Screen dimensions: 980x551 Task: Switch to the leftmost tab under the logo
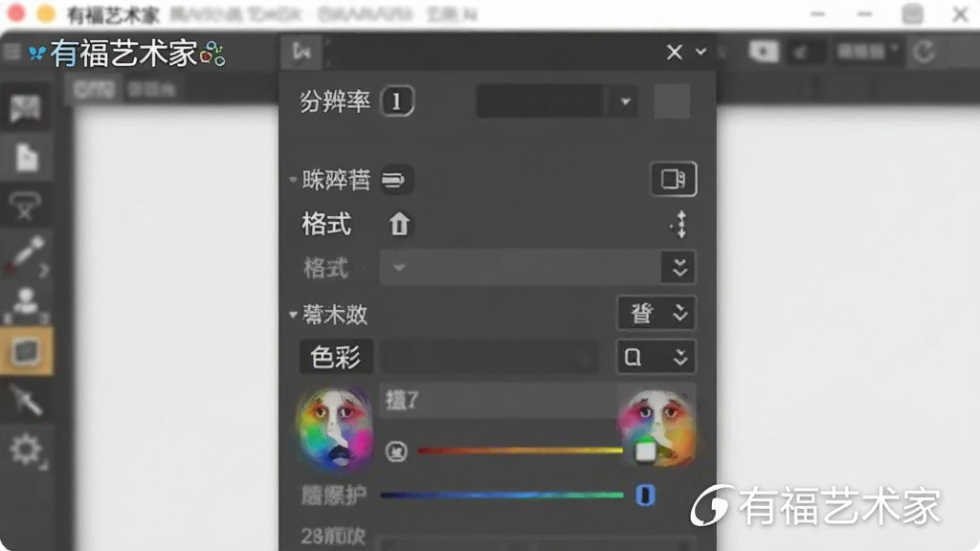click(x=94, y=91)
